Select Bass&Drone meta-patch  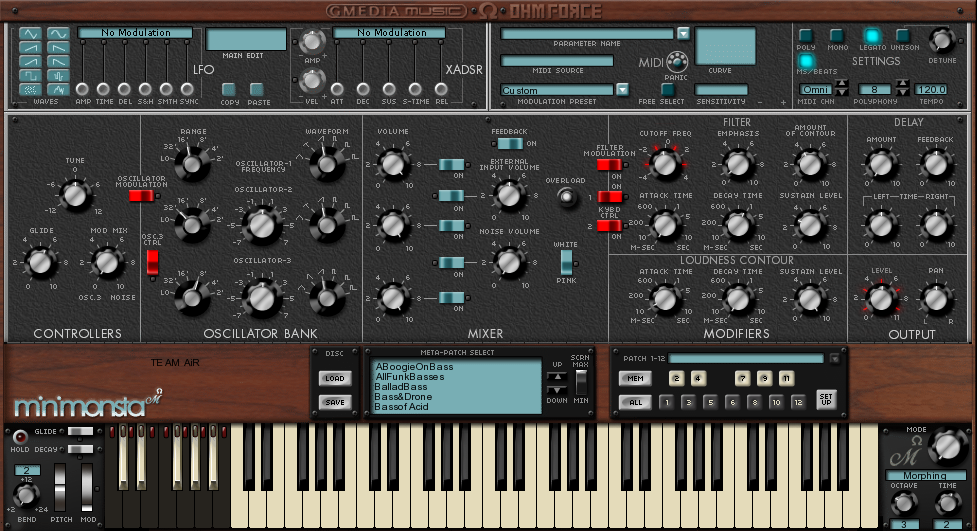click(x=403, y=396)
